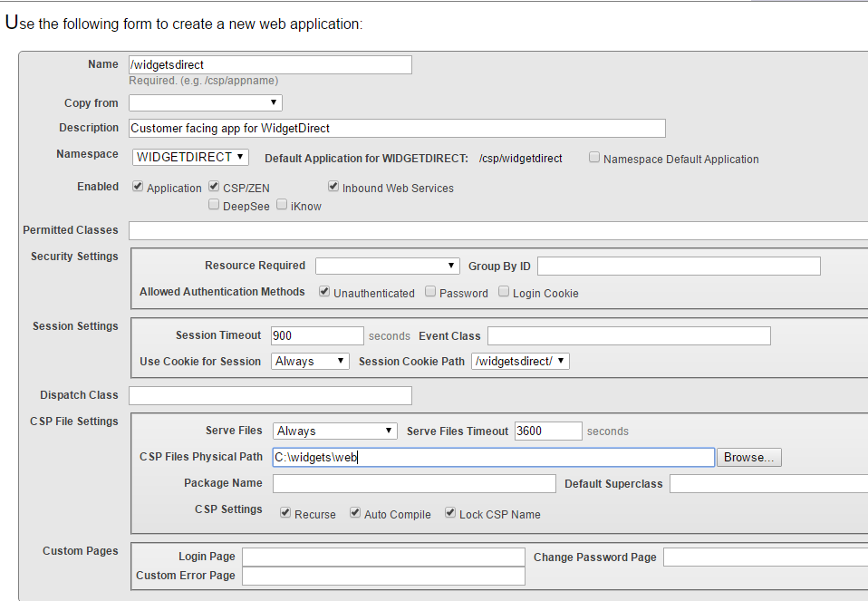Image resolution: width=868 pixels, height=601 pixels.
Task: Enable the DeepSee checkbox
Action: pyautogui.click(x=214, y=205)
